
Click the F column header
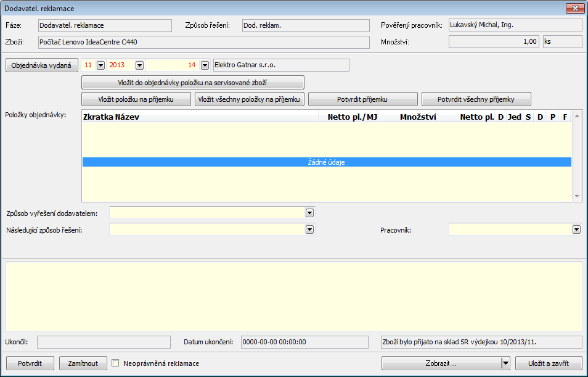pos(565,117)
